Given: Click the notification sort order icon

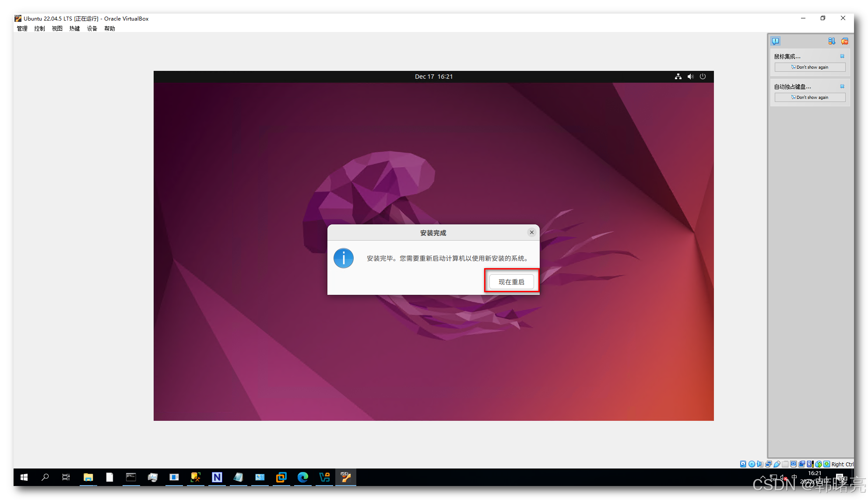Looking at the screenshot, I should coord(832,41).
